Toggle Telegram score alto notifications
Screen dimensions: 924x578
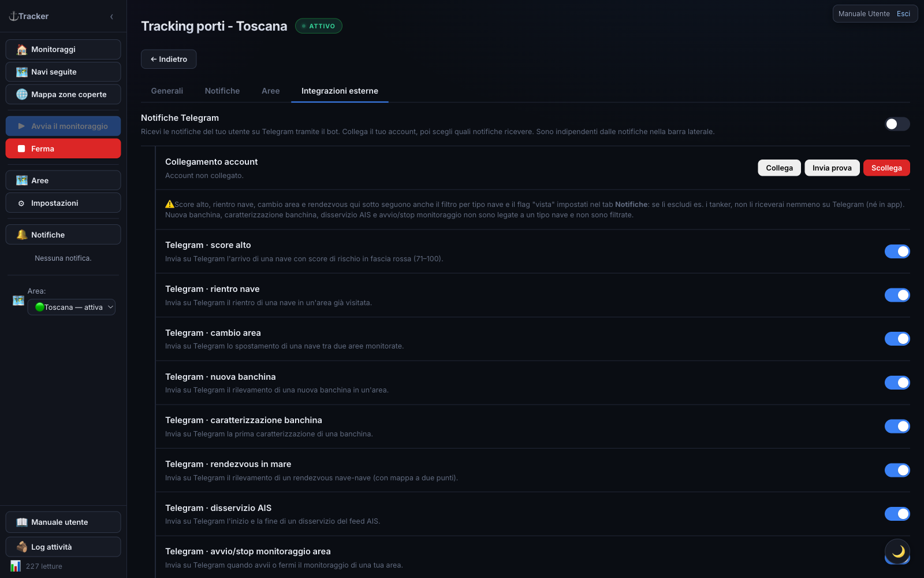tap(897, 251)
